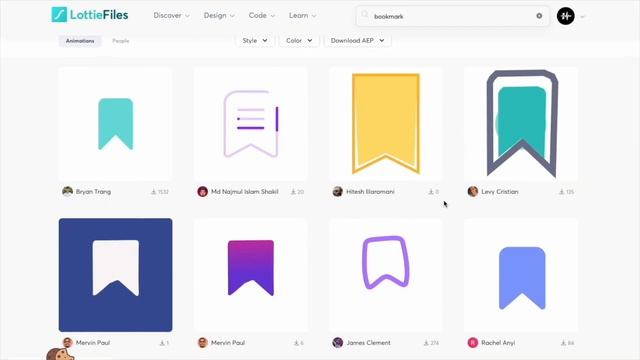The image size is (640, 360).
Task: Click Rachel Anyi's avatar
Action: point(473,342)
